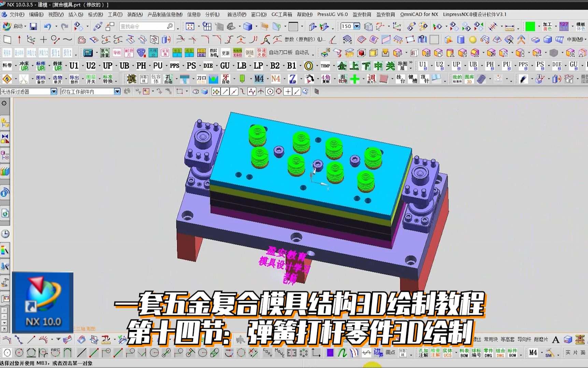The height and width of the screenshot is (368, 588).
Task: Open the 插入(S) menu
Action: (x=76, y=14)
